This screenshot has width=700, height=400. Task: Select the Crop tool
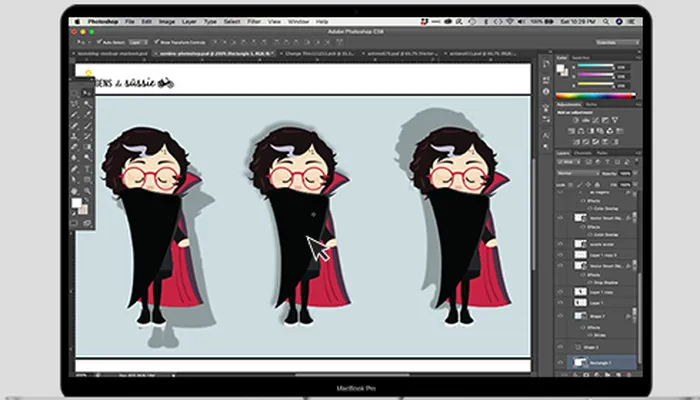point(75,115)
